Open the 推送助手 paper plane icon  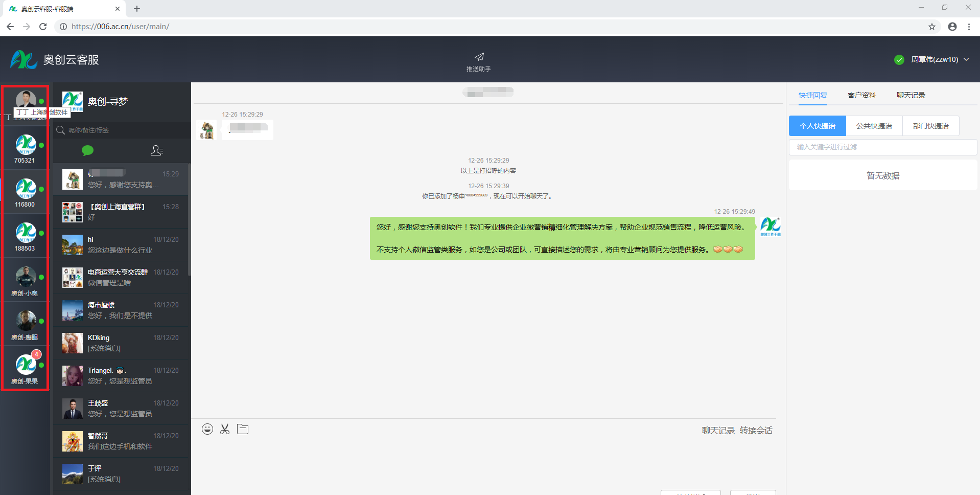tap(479, 57)
